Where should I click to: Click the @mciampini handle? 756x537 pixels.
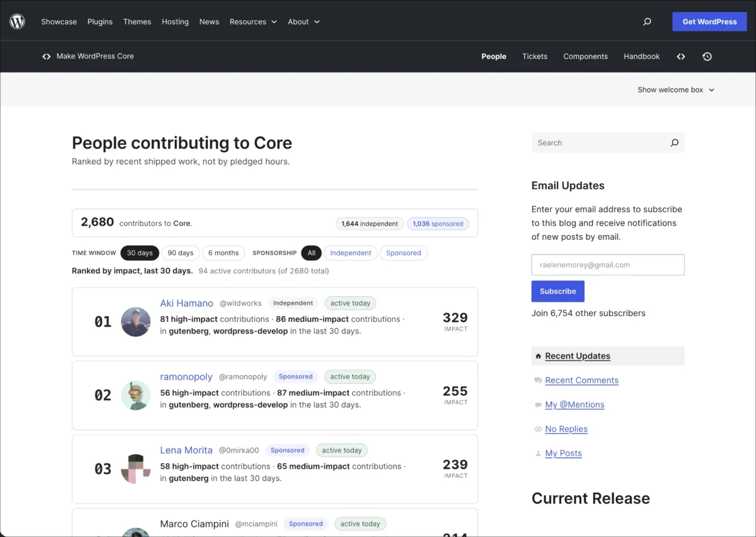click(256, 524)
